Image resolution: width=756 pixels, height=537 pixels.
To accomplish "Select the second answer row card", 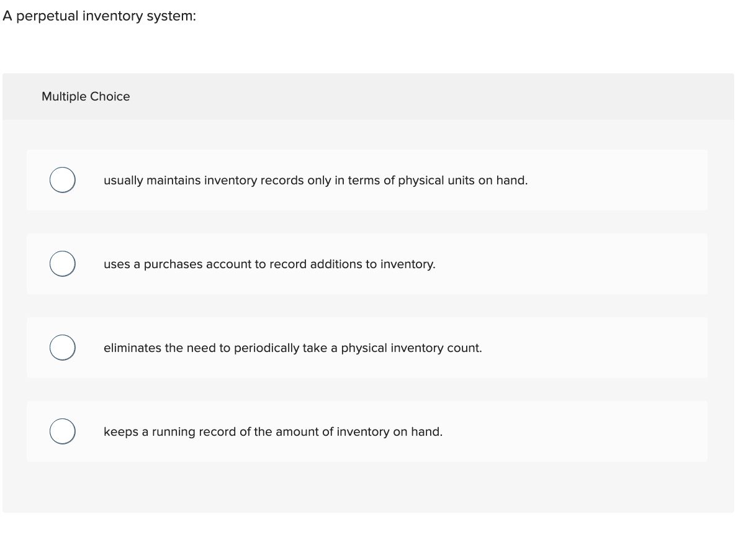I will point(367,263).
